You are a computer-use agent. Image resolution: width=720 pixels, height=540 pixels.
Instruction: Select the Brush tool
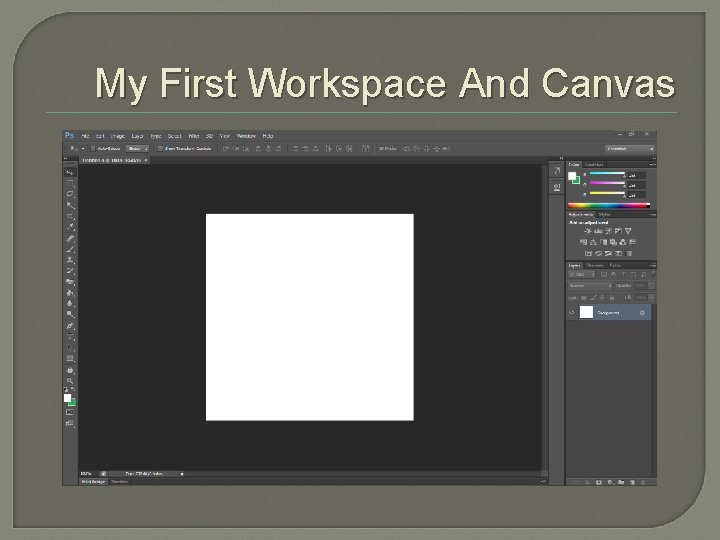point(70,249)
